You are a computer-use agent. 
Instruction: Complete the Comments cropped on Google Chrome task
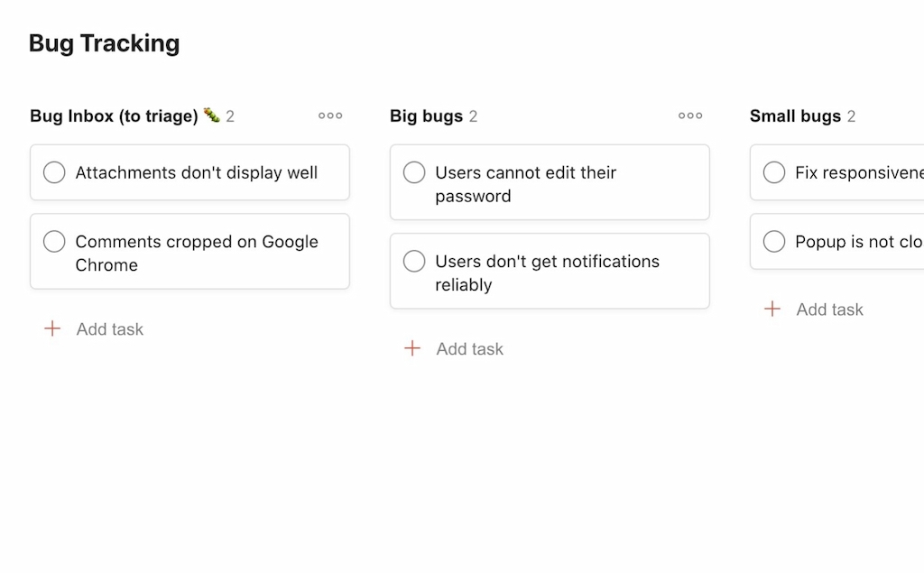pos(54,241)
